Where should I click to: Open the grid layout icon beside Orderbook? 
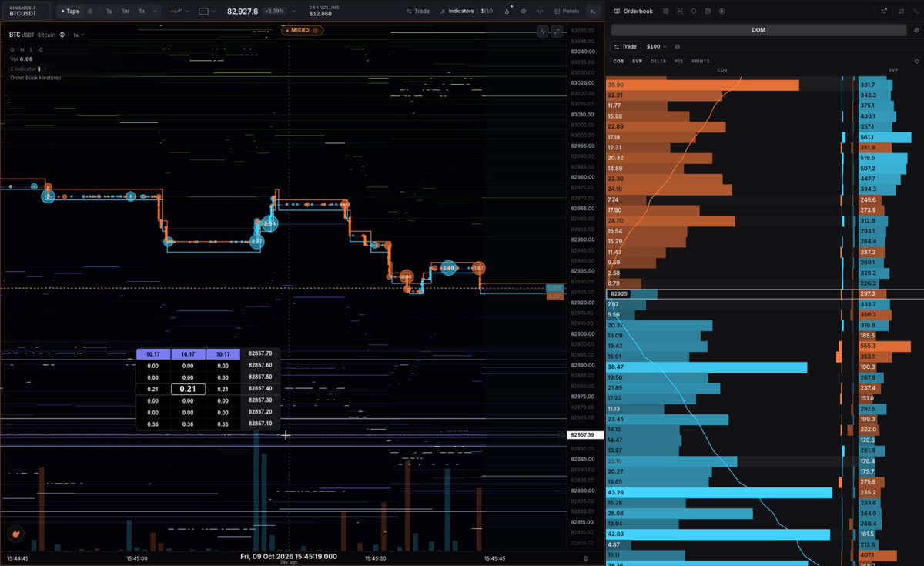(666, 12)
